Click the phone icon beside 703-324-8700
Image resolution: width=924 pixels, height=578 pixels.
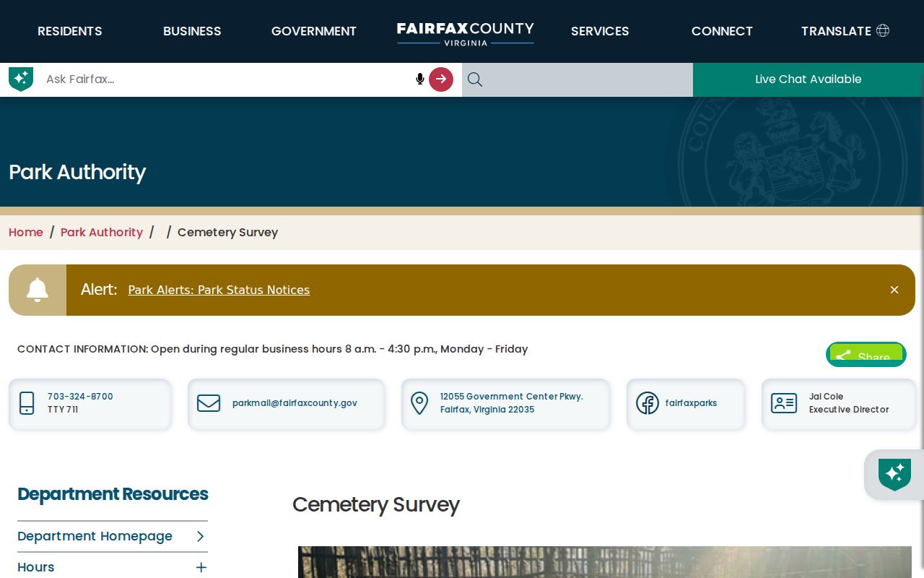pos(27,403)
